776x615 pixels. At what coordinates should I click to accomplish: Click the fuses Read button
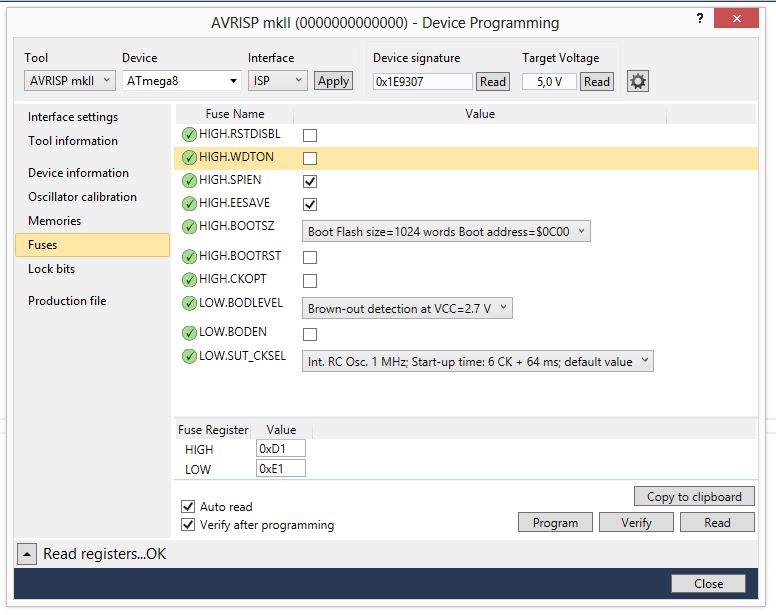(x=718, y=522)
